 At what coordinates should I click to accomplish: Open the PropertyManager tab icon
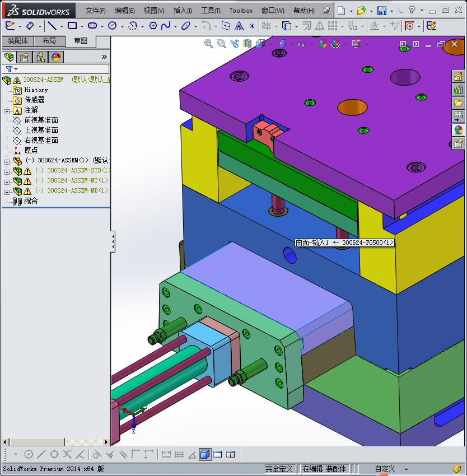tap(24, 57)
